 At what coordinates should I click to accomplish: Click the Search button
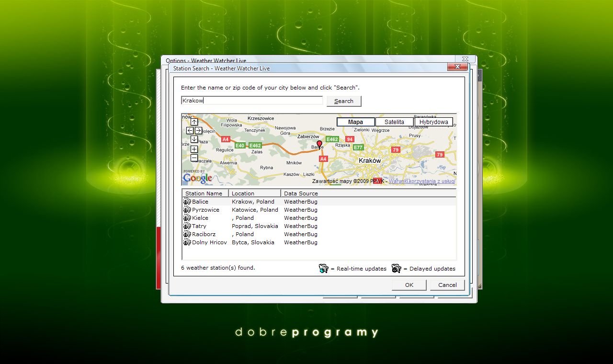pos(344,101)
